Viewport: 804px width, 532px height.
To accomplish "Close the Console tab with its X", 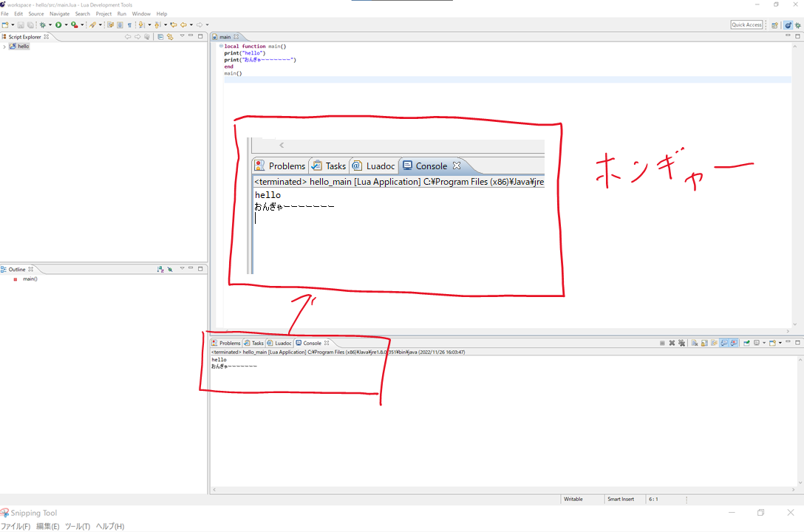I will 327,343.
